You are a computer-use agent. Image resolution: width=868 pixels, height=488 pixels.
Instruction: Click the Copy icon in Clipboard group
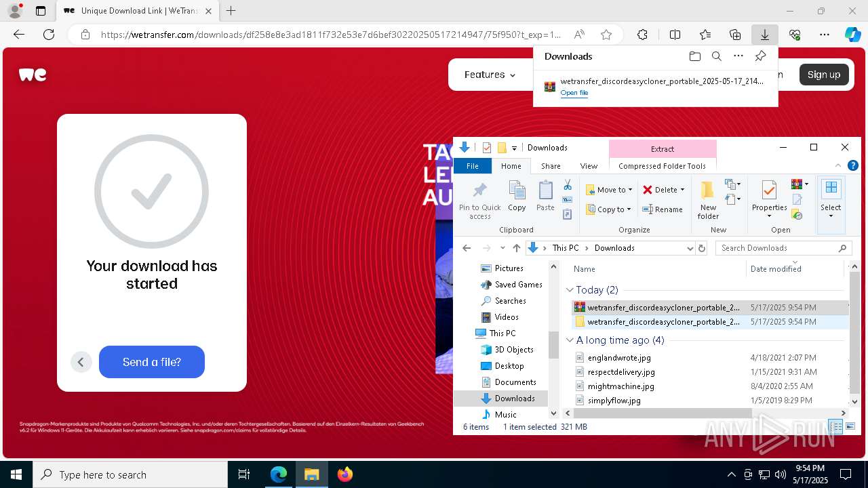pyautogui.click(x=517, y=197)
